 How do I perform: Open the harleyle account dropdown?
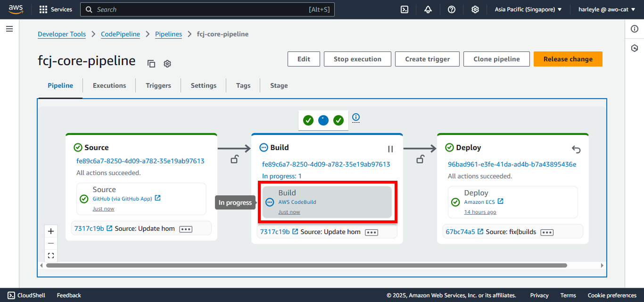coord(607,9)
